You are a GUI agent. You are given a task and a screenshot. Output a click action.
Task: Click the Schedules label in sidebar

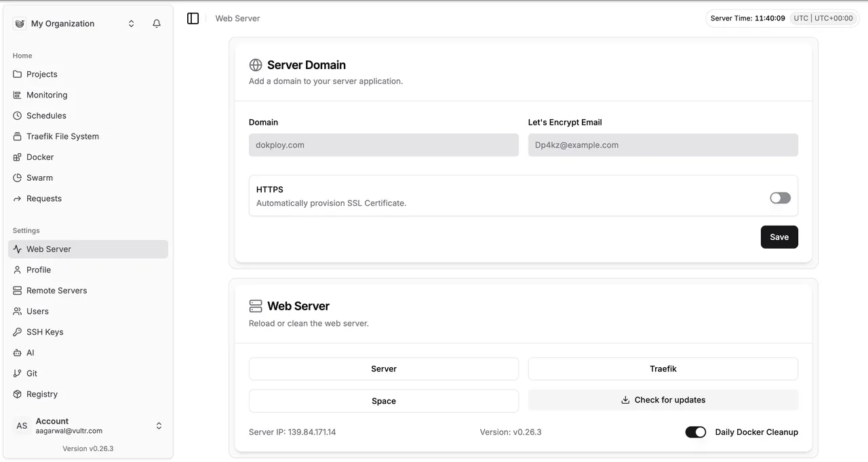point(46,116)
